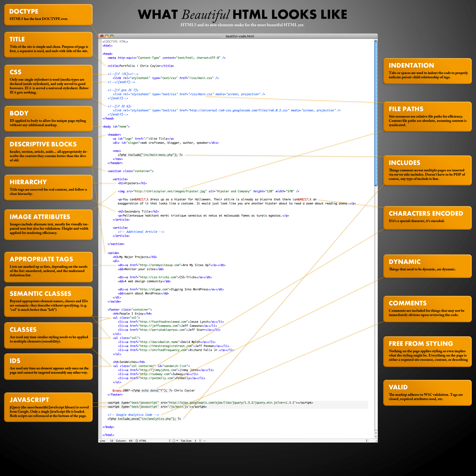Click the green zoom traffic light button
This screenshot has width=476, height=476.
112,37
